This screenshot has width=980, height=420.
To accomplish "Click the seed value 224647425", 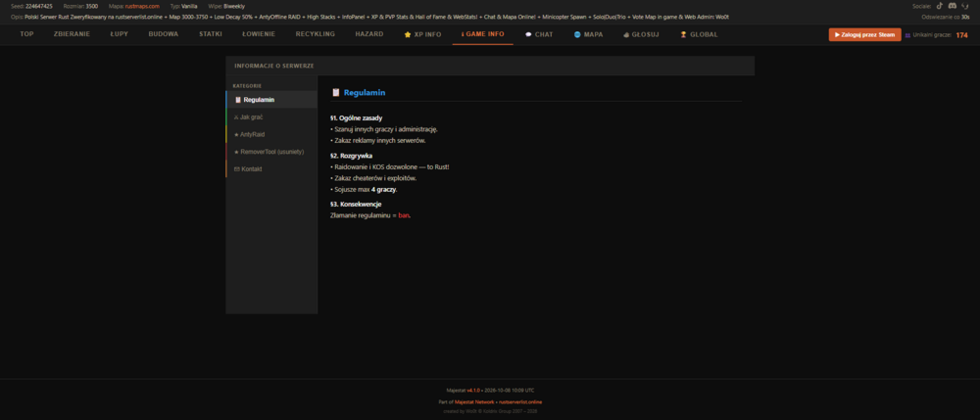I will tap(39, 6).
